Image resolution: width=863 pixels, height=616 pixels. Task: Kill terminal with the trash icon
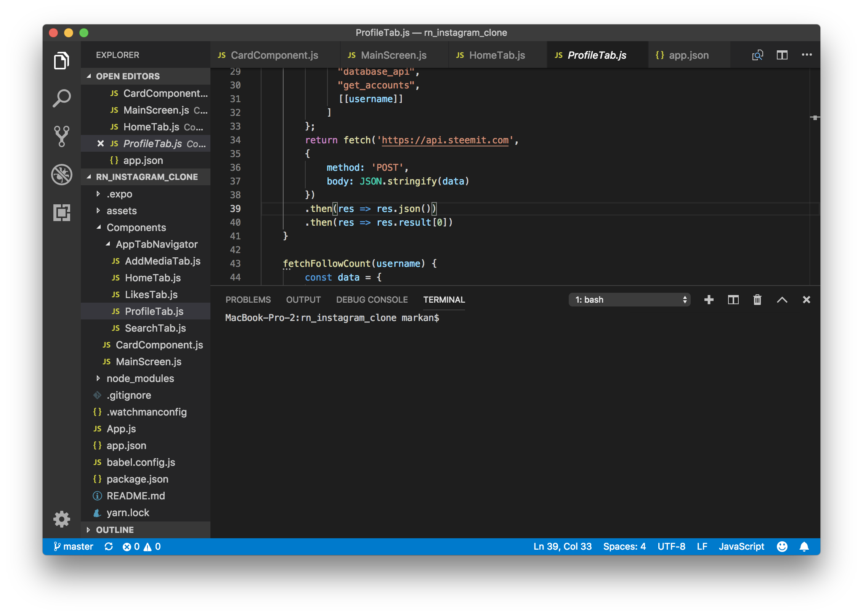757,300
